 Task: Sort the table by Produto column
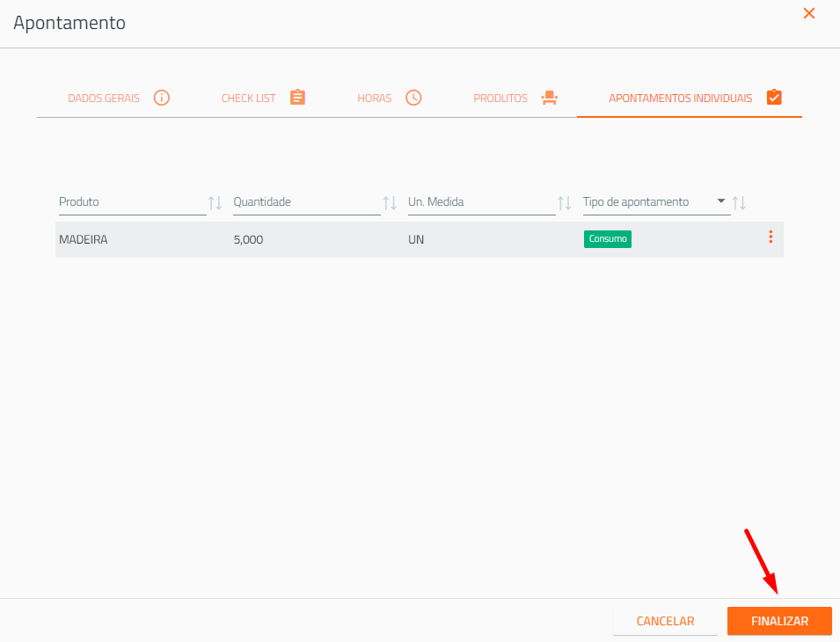pos(215,203)
